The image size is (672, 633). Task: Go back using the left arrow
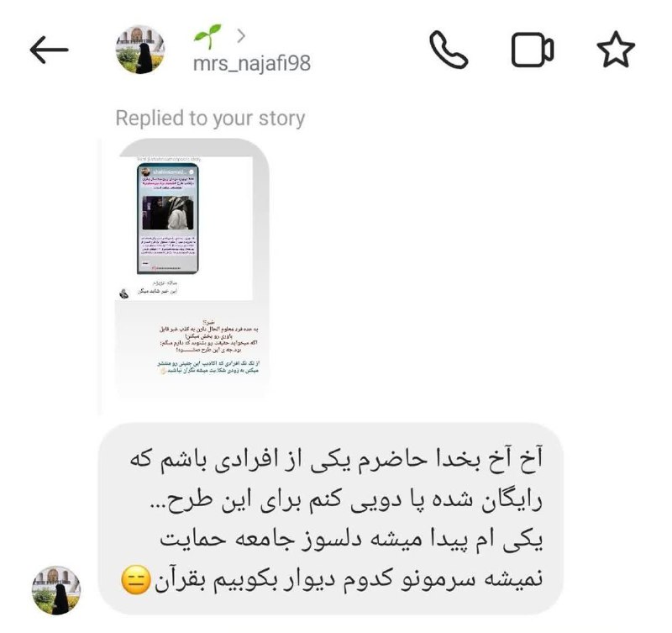click(x=49, y=50)
